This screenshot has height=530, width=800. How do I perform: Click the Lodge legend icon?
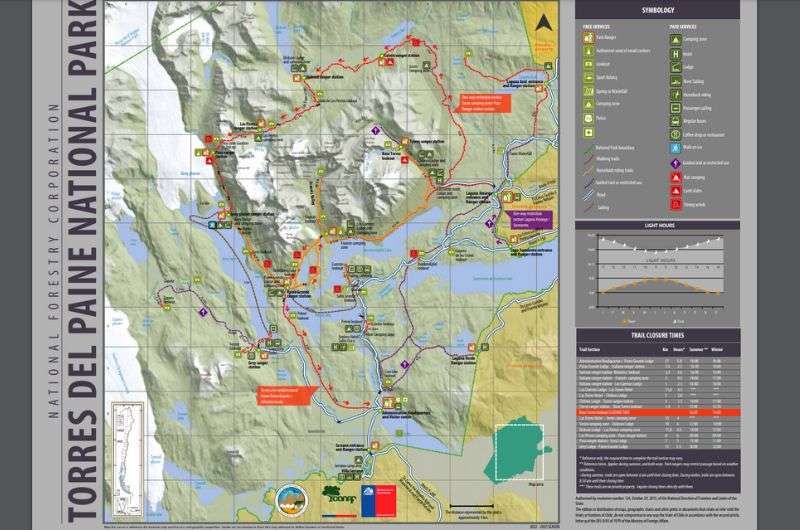[x=676, y=67]
